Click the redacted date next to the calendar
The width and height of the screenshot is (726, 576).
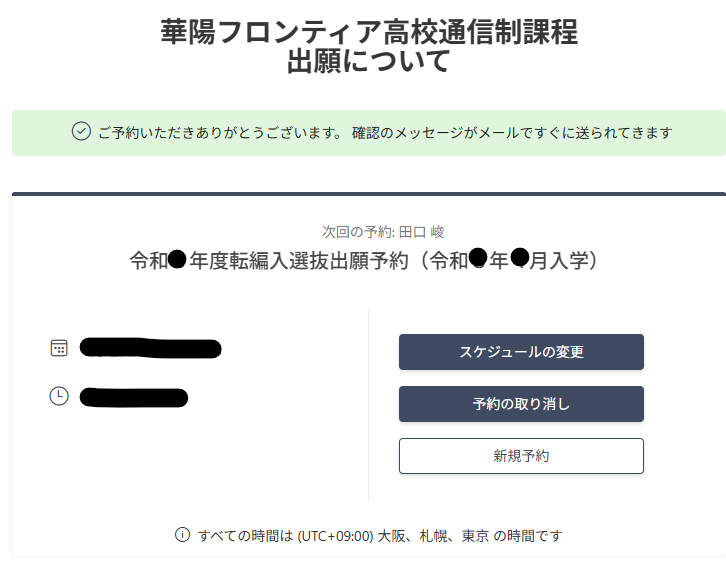pos(150,348)
